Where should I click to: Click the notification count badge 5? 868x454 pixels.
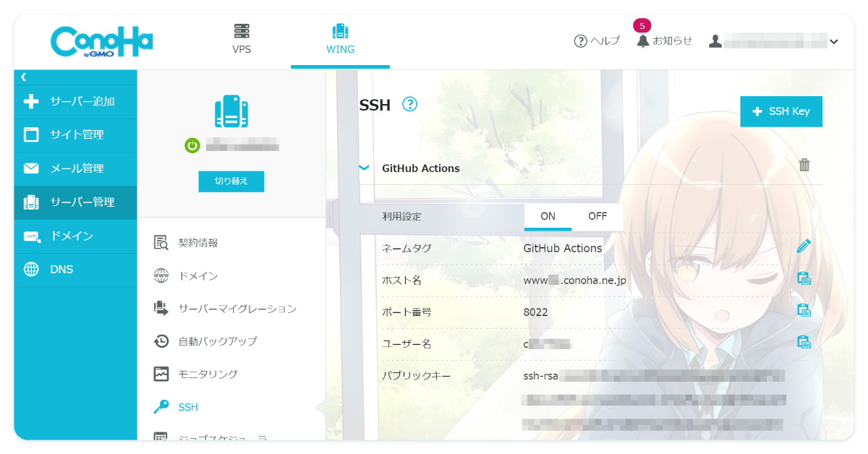pyautogui.click(x=642, y=26)
